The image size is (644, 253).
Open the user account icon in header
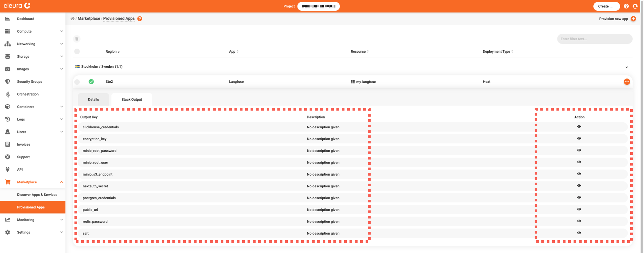(x=635, y=6)
